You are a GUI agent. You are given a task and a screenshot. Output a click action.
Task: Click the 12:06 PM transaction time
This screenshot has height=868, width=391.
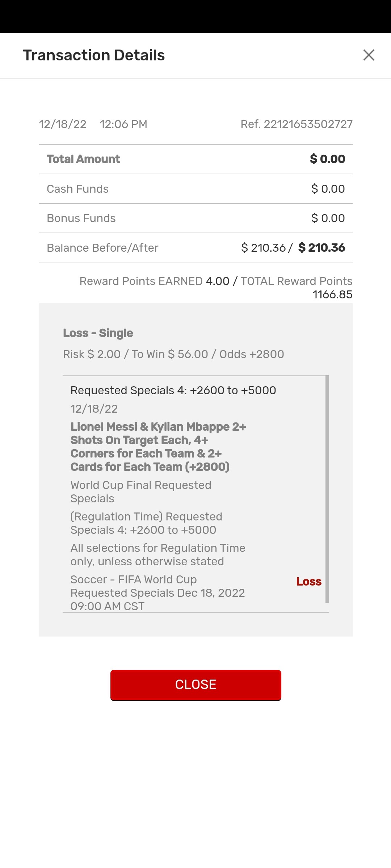(123, 124)
